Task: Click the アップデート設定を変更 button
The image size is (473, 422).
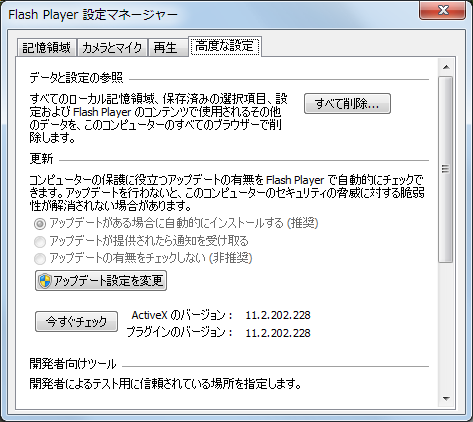Action: (101, 281)
